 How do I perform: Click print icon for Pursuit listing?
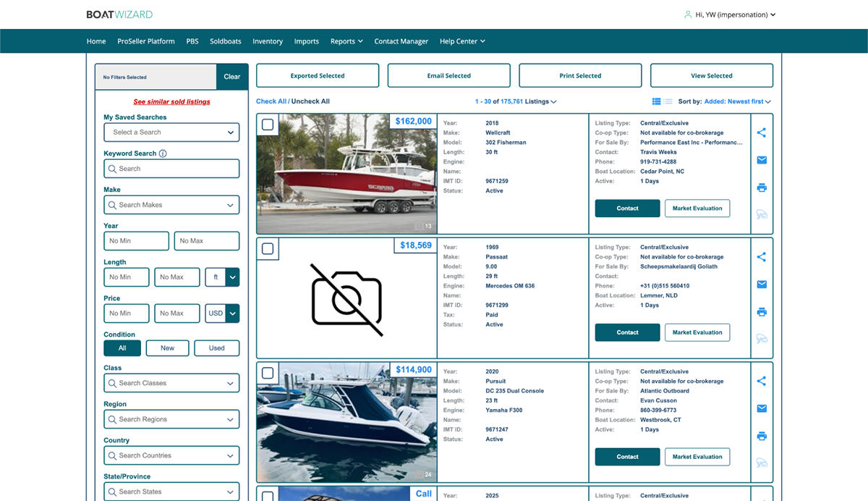click(761, 436)
